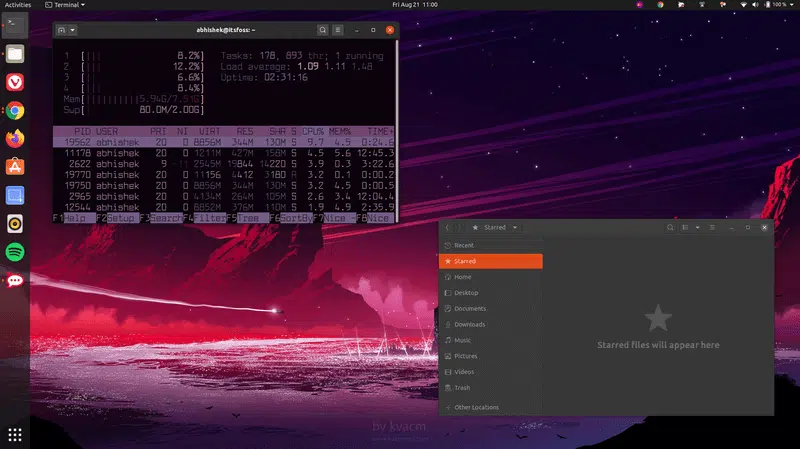The image size is (800, 449).
Task: Open Rhythmbox music player in the dock
Action: tap(15, 223)
